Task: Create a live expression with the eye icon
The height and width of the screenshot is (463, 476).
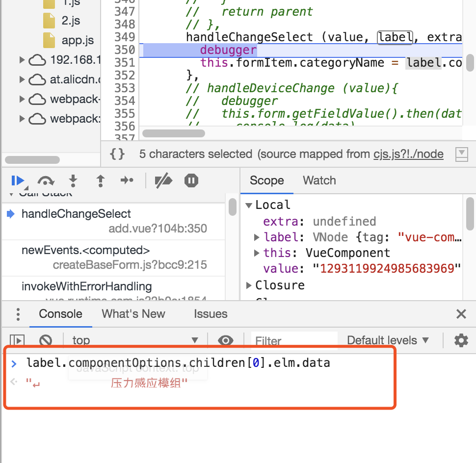Action: coord(225,340)
